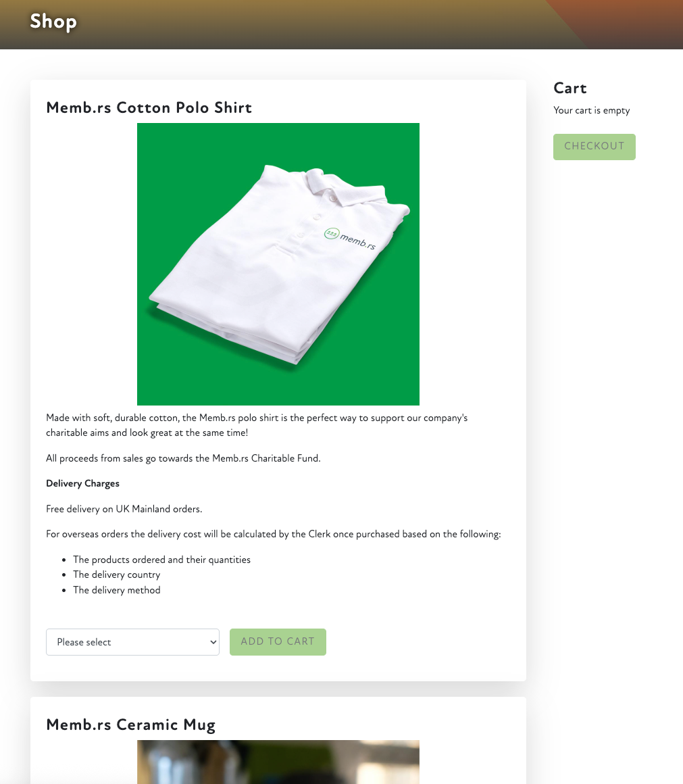Click the memb.rs logo on the shirt
The height and width of the screenshot is (784, 683).
point(351,238)
